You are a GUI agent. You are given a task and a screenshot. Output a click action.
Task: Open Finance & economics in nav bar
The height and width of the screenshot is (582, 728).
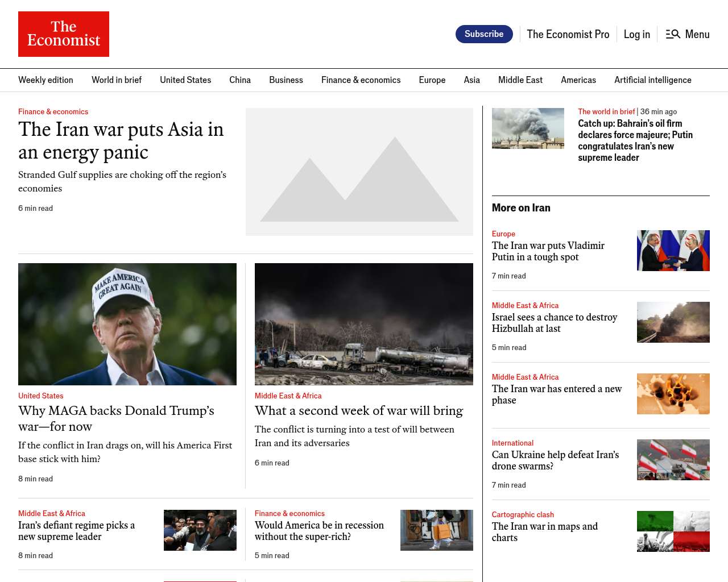coord(361,80)
